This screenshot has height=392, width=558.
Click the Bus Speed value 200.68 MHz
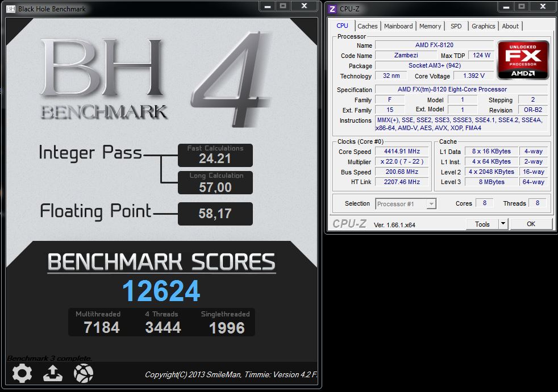402,172
